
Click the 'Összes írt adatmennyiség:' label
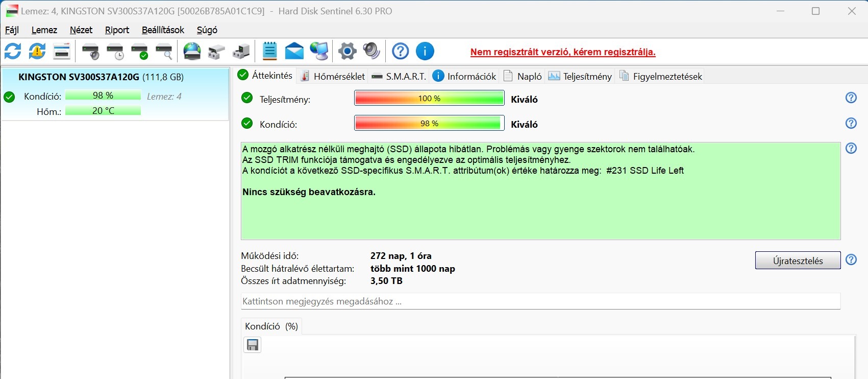(293, 281)
